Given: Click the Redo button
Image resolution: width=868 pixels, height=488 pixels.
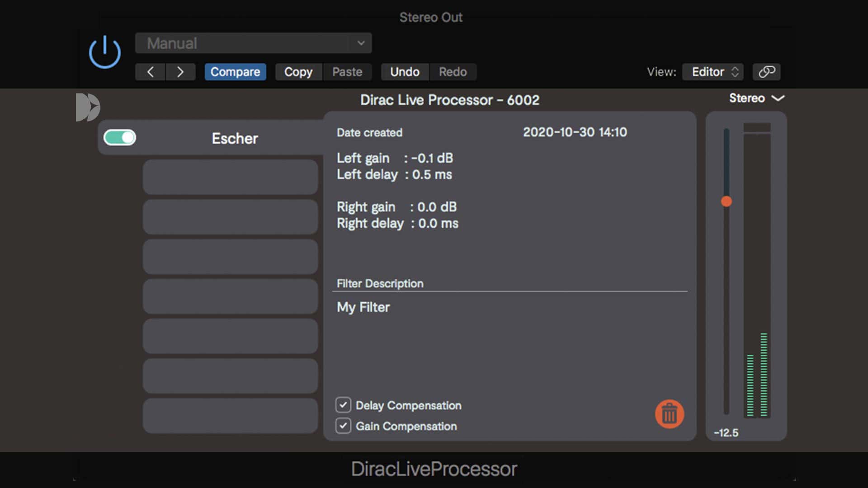Looking at the screenshot, I should (x=453, y=72).
